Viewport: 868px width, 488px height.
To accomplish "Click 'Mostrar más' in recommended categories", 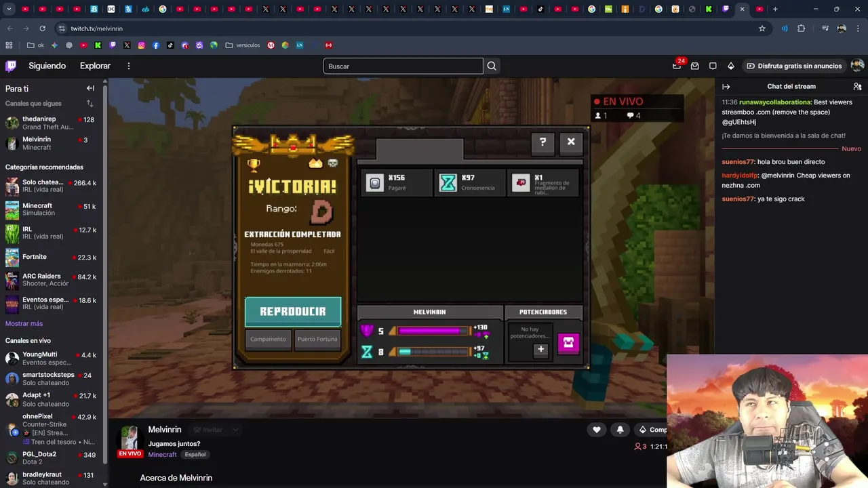I will click(24, 323).
